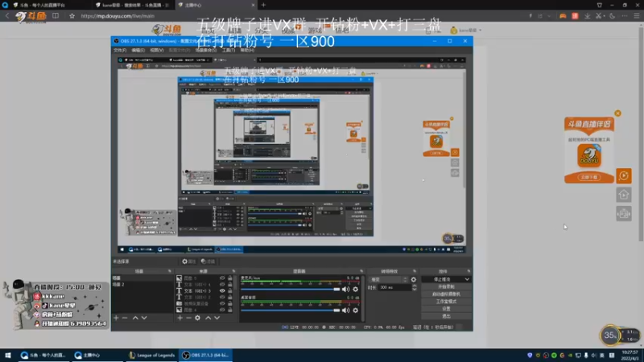Pop out the Scenes dock with its header icon
644x362 pixels.
(x=170, y=271)
